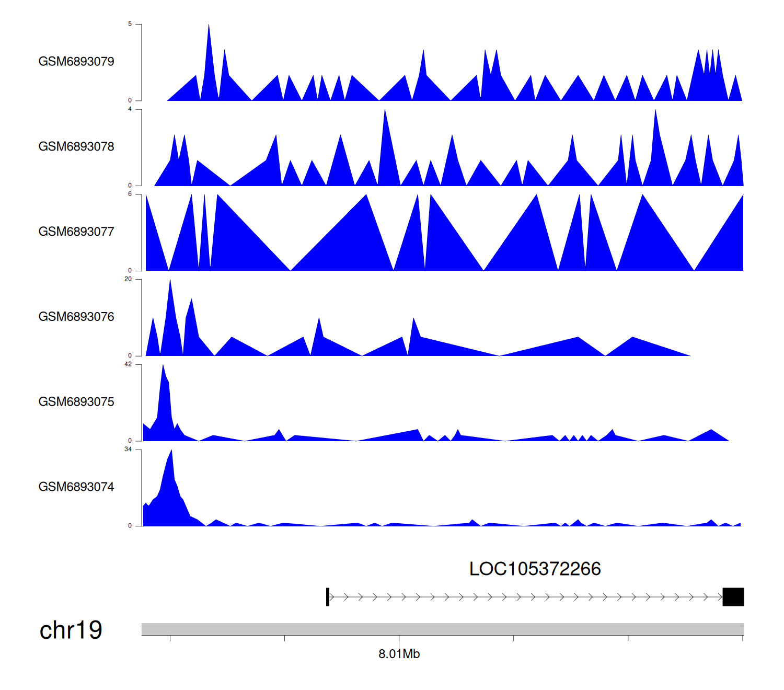The image size is (784, 690).
Task: Select the GSM6893076 track label
Action: 76,317
